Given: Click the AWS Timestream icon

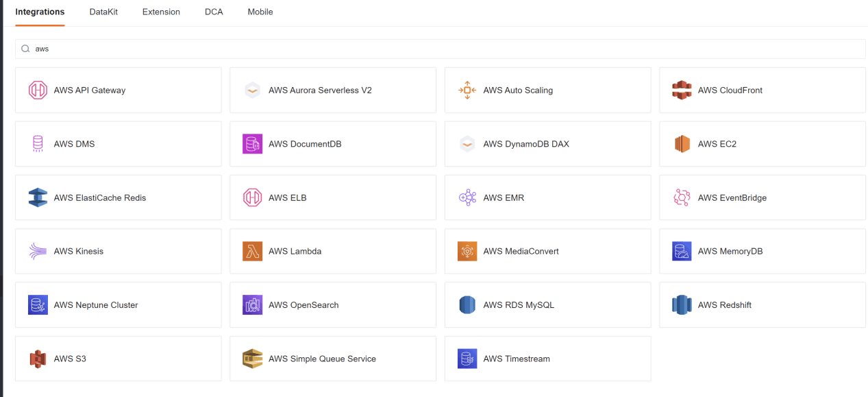Looking at the screenshot, I should point(467,359).
